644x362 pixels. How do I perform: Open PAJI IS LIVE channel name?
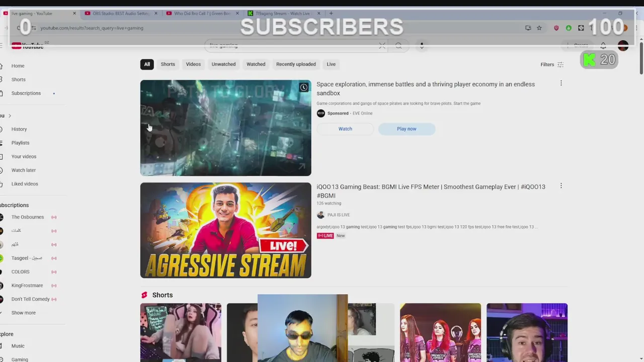(x=339, y=215)
